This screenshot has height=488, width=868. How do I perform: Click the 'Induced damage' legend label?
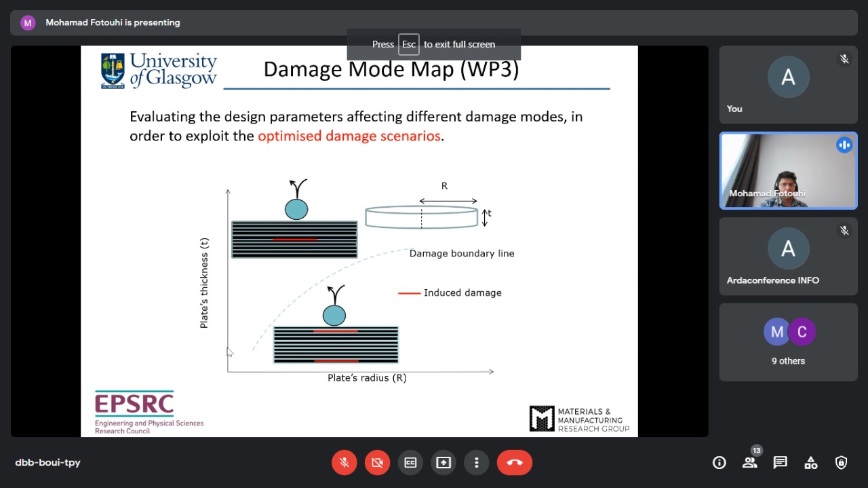coord(462,293)
